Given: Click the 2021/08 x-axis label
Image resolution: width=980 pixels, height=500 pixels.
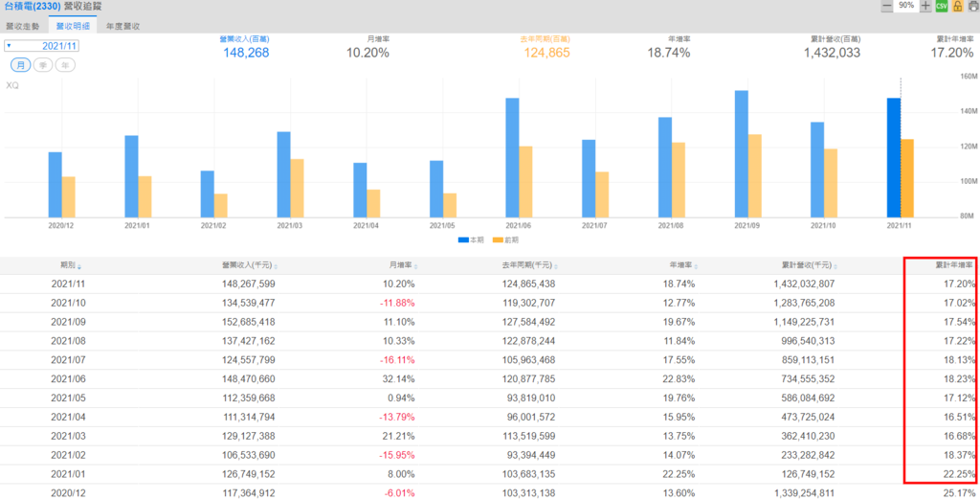Looking at the screenshot, I should [x=671, y=225].
